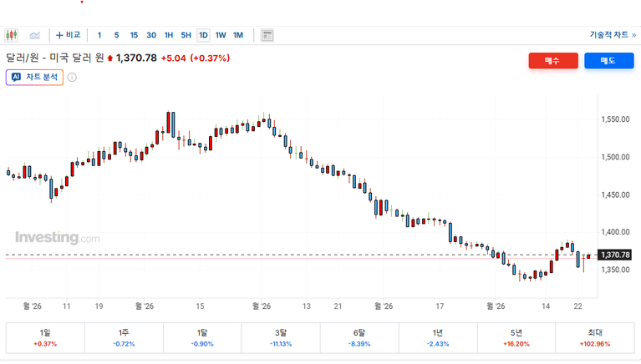
Task: Click the 1,400.00 price axis label
Action: tap(615, 232)
